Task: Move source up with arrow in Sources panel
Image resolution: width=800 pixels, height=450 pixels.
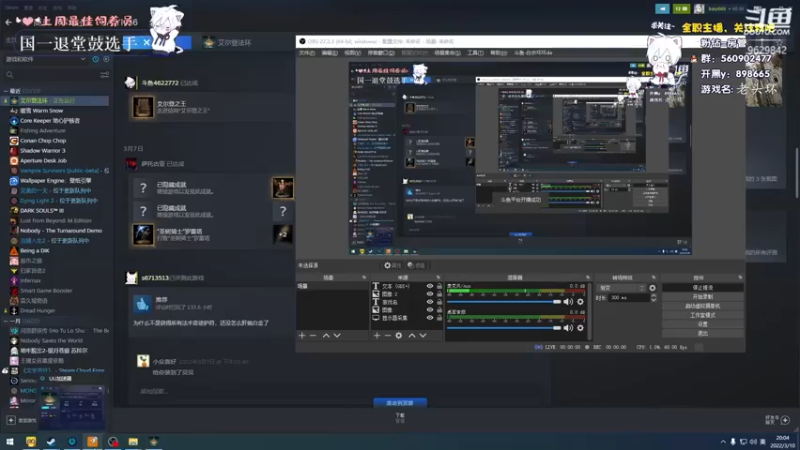Action: pyautogui.click(x=412, y=336)
